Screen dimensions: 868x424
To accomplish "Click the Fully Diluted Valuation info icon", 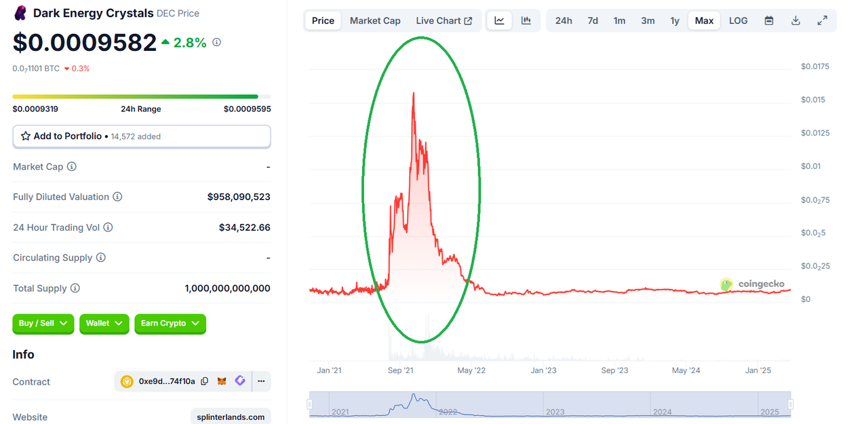I will tap(117, 197).
